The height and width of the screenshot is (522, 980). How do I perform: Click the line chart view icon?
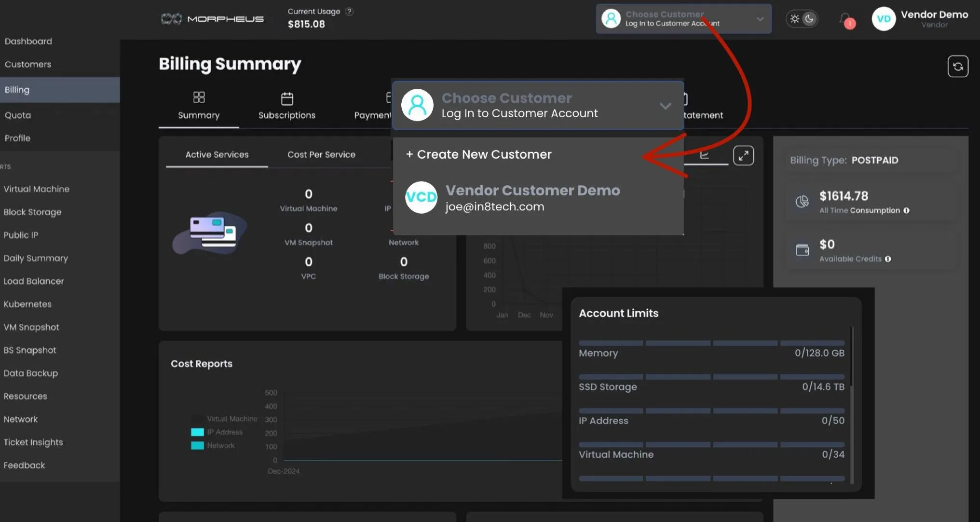click(705, 155)
